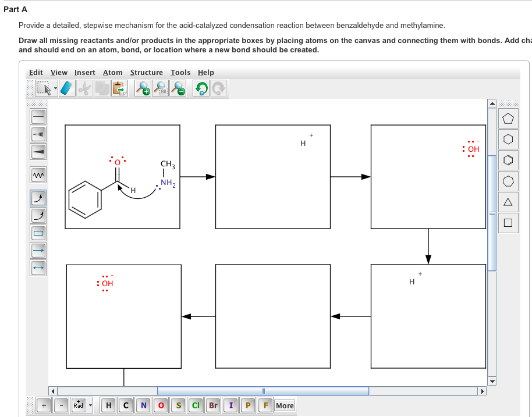The width and height of the screenshot is (532, 417).
Task: Select the wavy bond tool
Action: click(x=38, y=174)
